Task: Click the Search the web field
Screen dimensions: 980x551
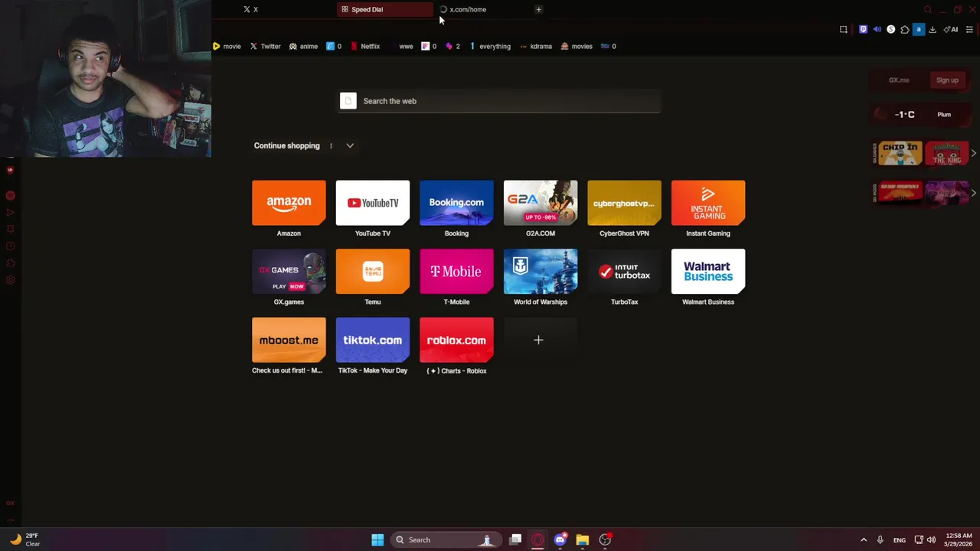Action: coord(500,101)
